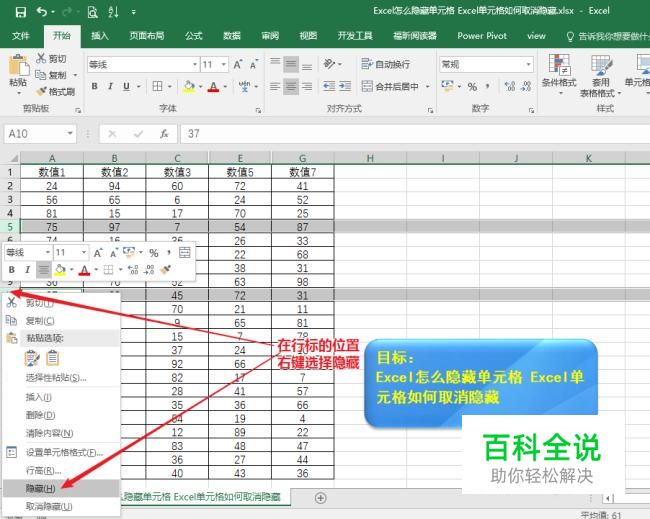Select 取消隐藏(U) in context menu
The height and width of the screenshot is (519, 650).
coord(61,506)
